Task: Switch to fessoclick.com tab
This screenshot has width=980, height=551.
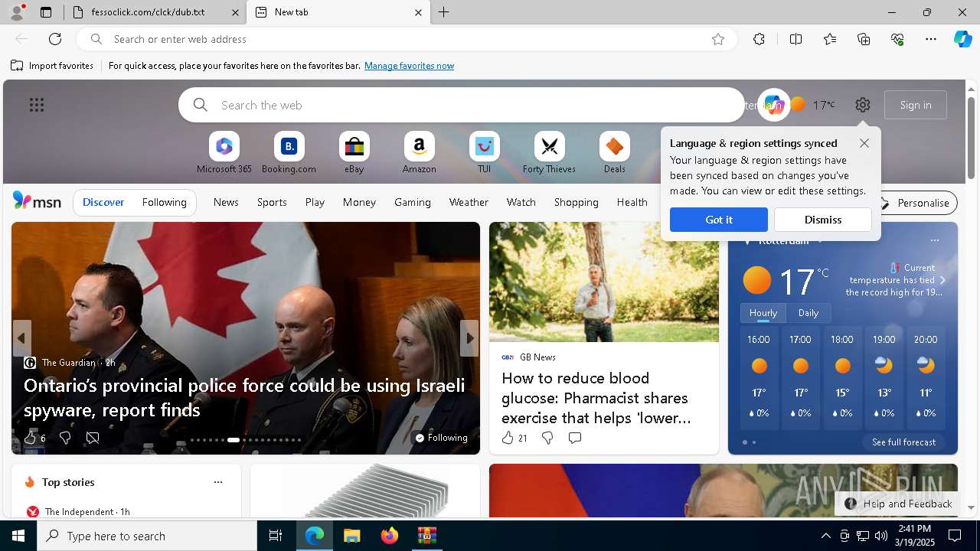Action: [153, 12]
